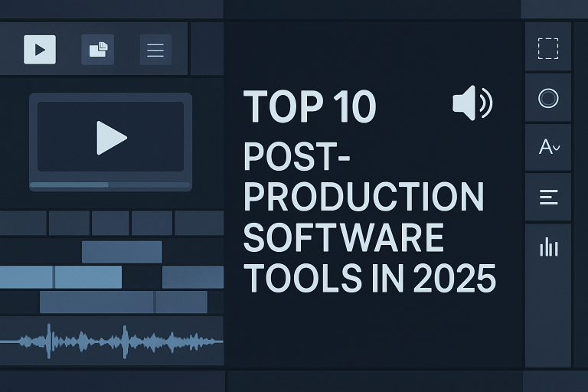Select the dashed marquee selection tool
The width and height of the screenshot is (588, 392).
click(548, 48)
